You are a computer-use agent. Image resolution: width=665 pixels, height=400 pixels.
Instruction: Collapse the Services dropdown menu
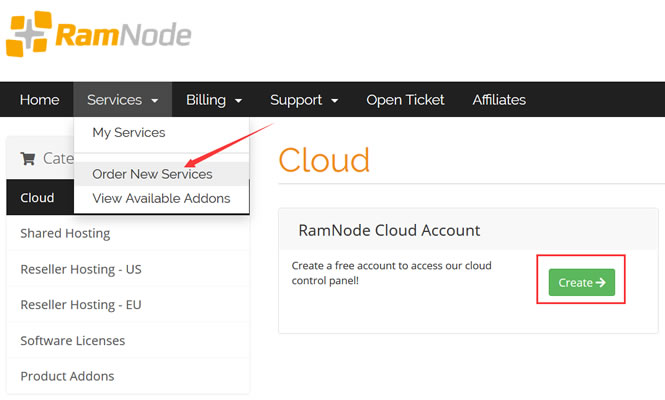pos(123,100)
